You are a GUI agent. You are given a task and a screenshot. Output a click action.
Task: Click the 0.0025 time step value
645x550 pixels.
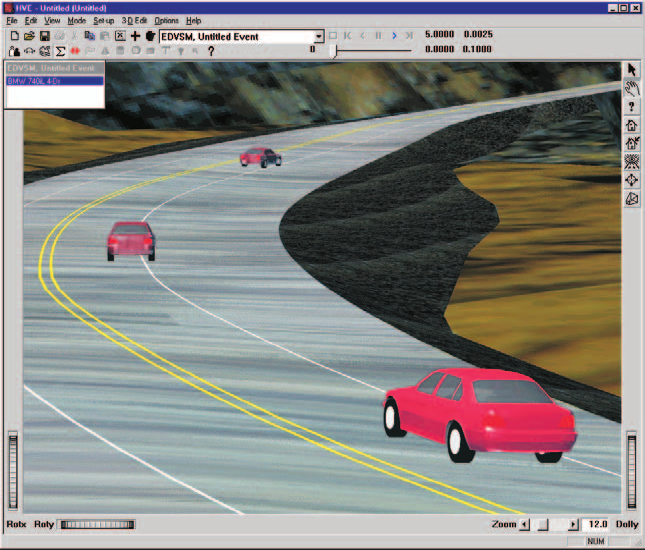(478, 34)
